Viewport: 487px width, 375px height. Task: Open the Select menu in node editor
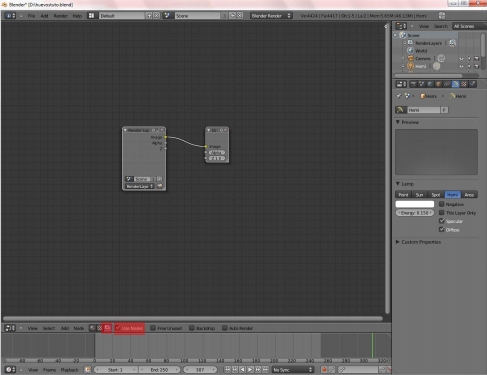click(x=49, y=328)
